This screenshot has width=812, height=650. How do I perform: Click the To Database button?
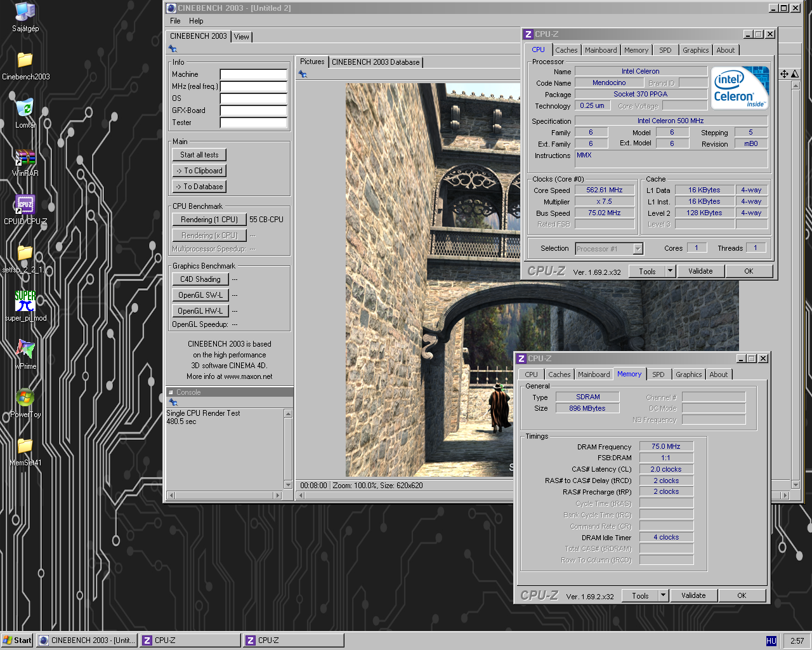pos(199,187)
